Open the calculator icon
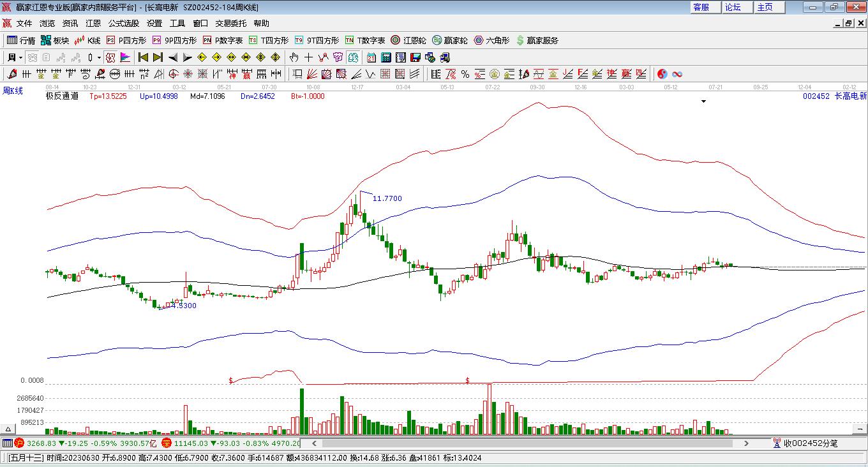The width and height of the screenshot is (868, 467). [x=385, y=57]
